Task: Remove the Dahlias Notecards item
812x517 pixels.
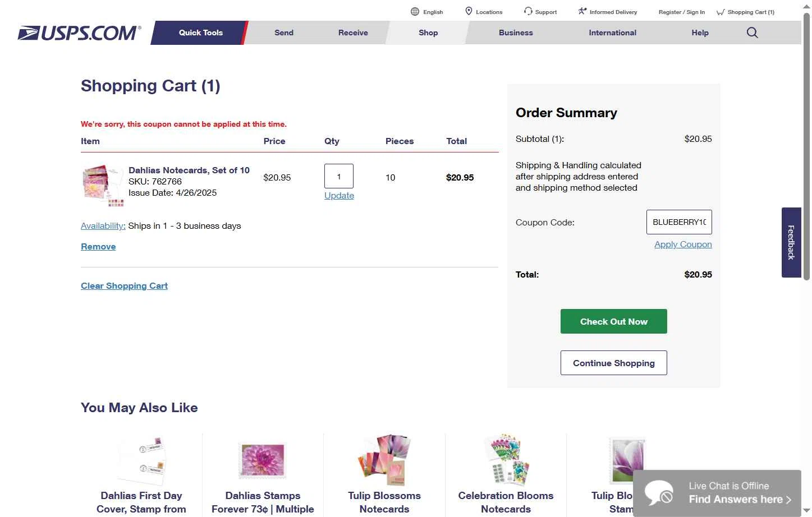Action: pos(98,247)
